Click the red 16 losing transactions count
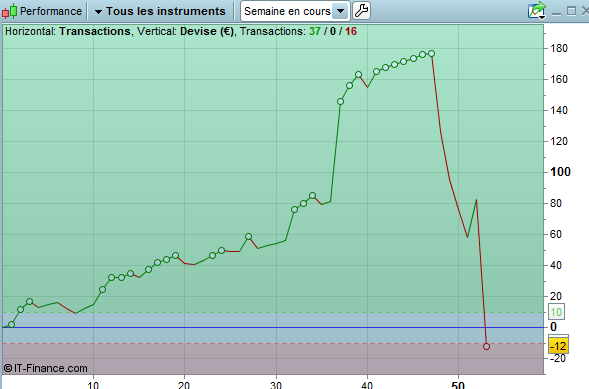589x389 pixels. click(351, 31)
